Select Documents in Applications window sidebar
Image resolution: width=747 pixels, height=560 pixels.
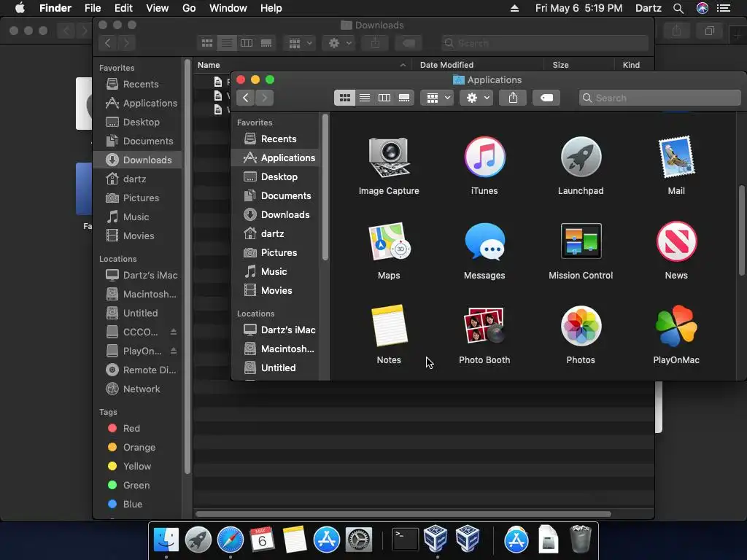click(276, 195)
